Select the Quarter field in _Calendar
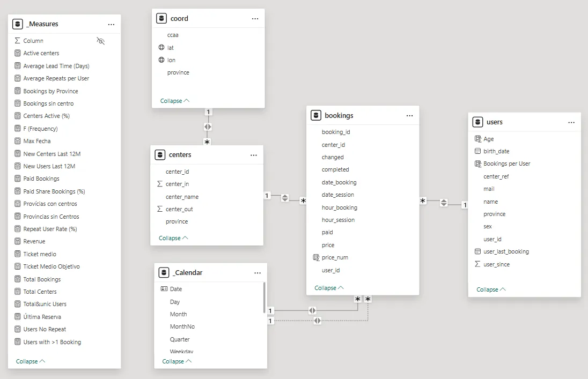 coord(180,339)
